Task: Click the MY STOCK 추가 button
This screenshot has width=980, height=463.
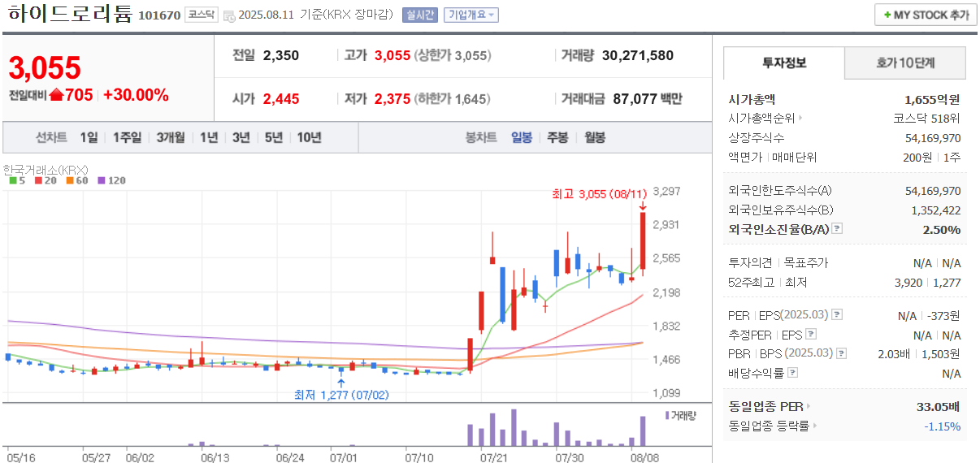Action: click(x=926, y=15)
